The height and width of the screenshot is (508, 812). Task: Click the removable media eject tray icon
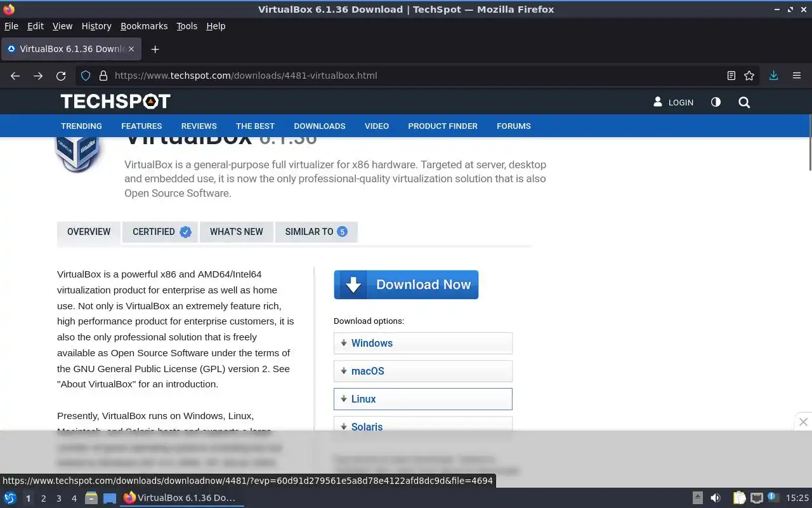697,498
